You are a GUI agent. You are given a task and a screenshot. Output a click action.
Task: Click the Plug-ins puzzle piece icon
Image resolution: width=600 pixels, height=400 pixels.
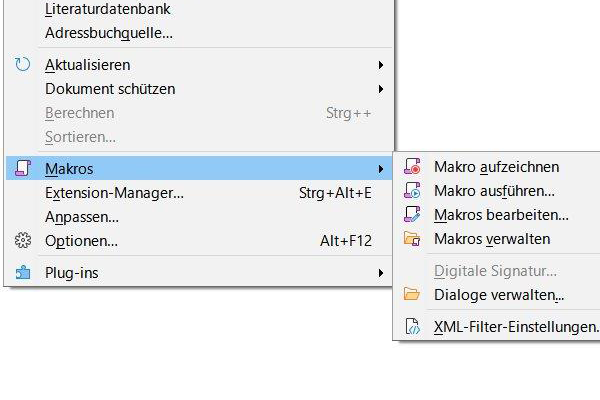click(x=23, y=272)
